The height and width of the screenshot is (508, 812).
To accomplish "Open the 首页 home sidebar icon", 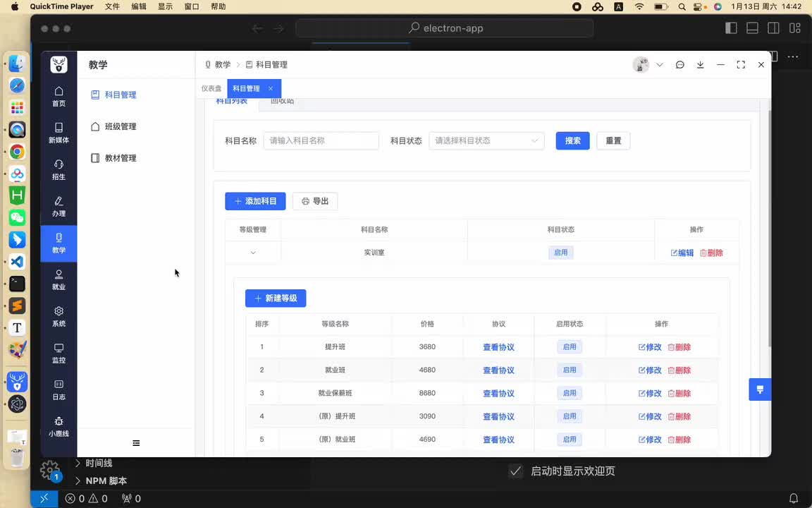I will pos(59,97).
